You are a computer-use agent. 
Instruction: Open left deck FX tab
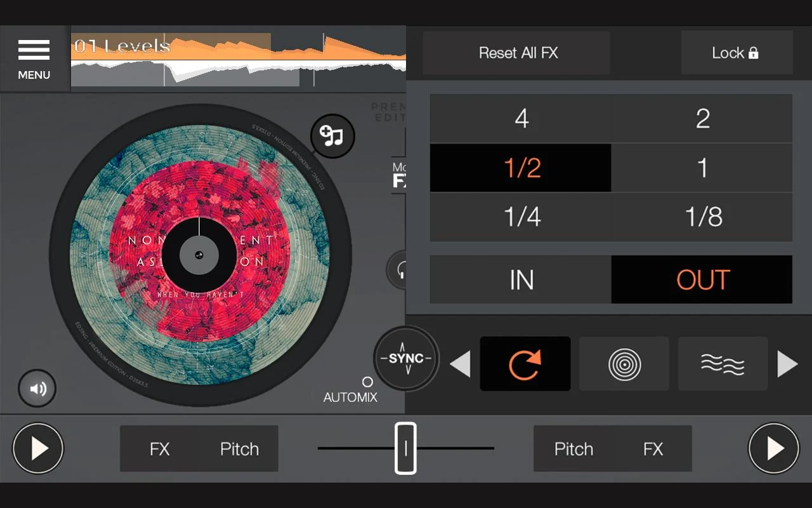(160, 449)
